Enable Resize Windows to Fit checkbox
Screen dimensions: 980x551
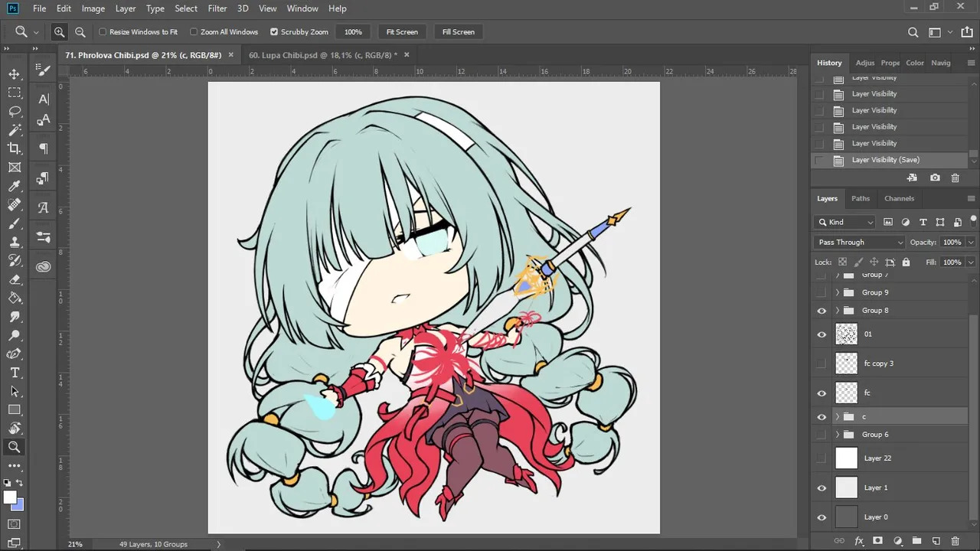pyautogui.click(x=103, y=32)
